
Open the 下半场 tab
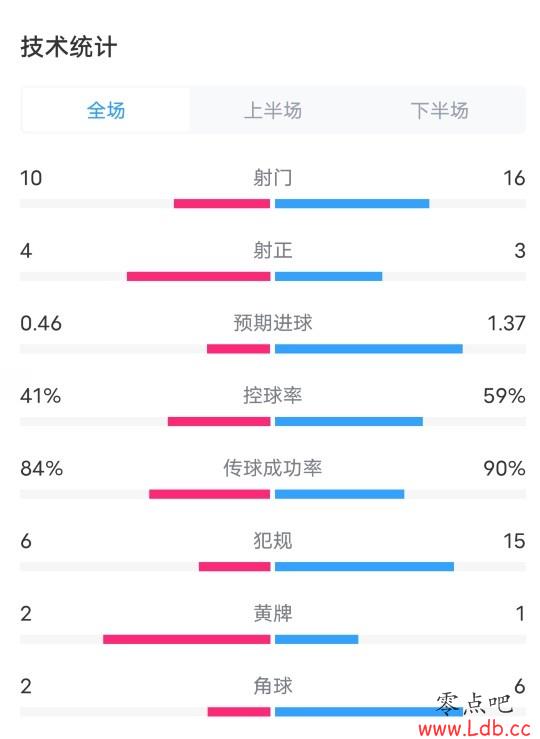pos(440,110)
